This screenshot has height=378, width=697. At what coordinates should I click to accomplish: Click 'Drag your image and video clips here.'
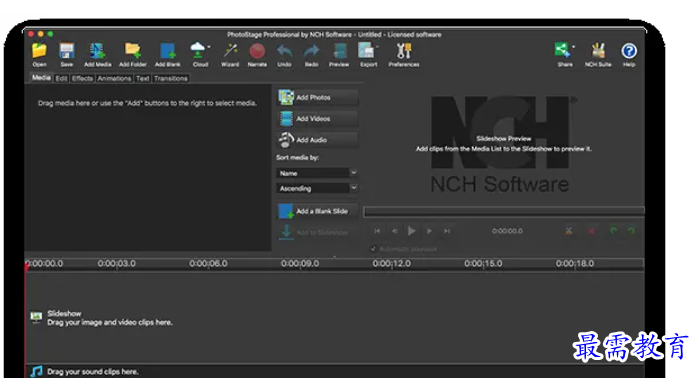pos(110,322)
